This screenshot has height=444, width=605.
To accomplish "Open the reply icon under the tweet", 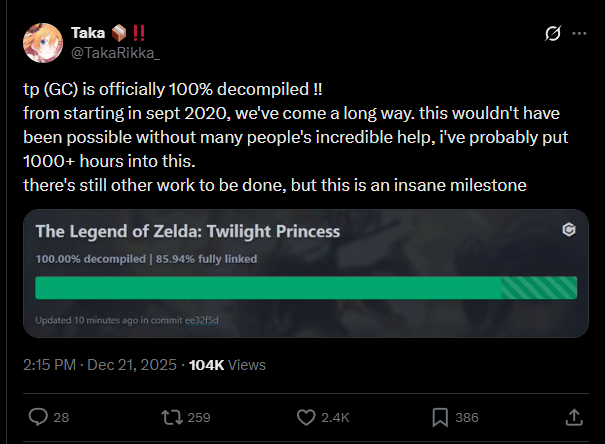I will [38, 417].
